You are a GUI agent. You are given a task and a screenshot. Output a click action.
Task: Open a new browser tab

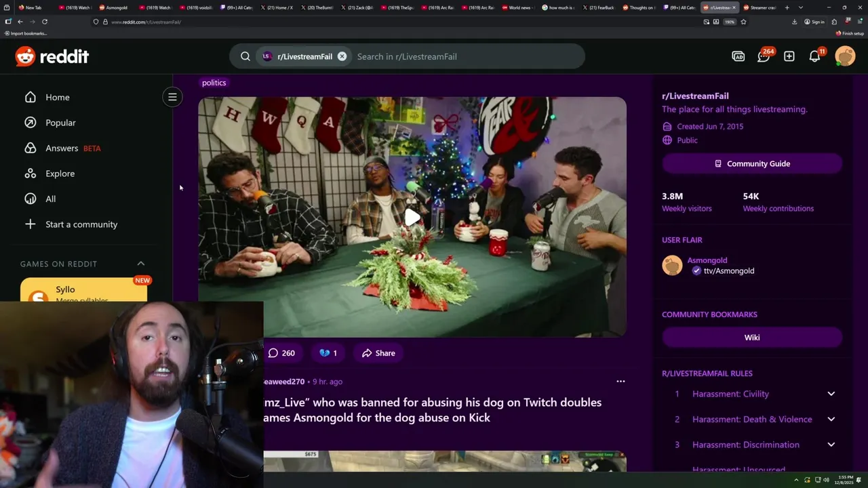tap(787, 7)
